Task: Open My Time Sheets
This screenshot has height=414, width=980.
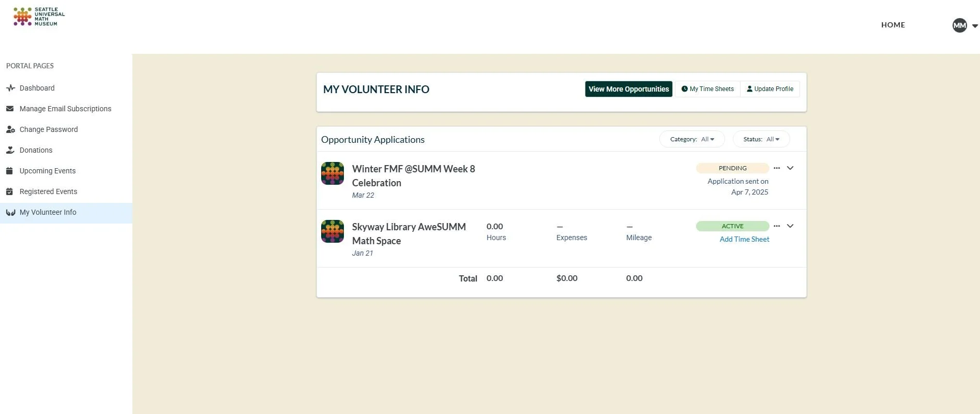Action: click(x=707, y=89)
